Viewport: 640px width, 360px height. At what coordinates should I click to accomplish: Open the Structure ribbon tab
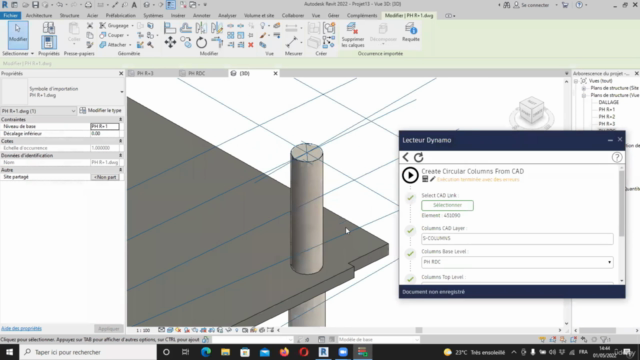tap(69, 16)
